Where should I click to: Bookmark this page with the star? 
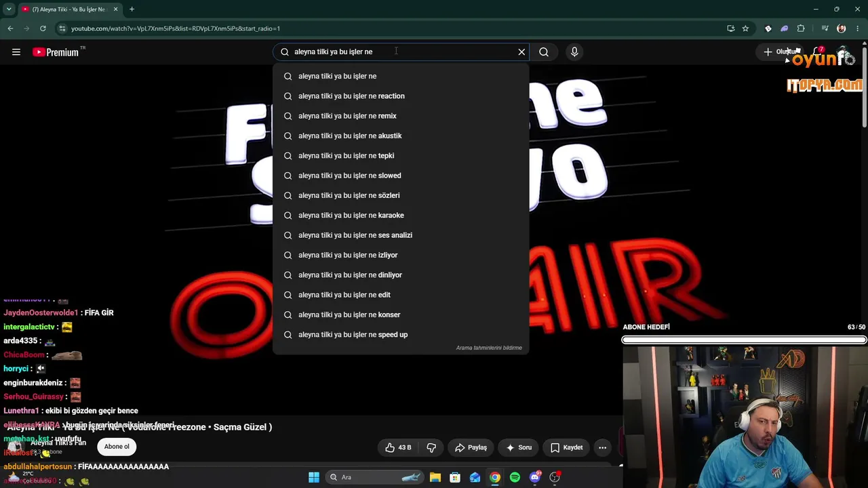coord(745,28)
